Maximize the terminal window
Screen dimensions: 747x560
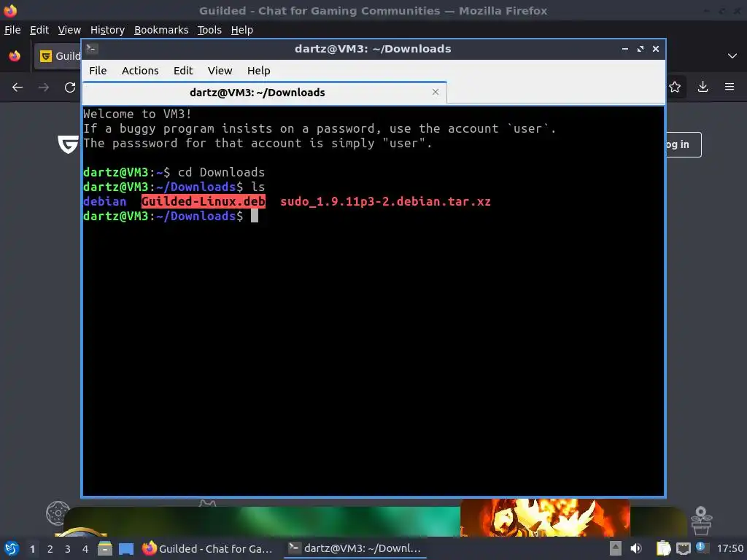pyautogui.click(x=640, y=49)
